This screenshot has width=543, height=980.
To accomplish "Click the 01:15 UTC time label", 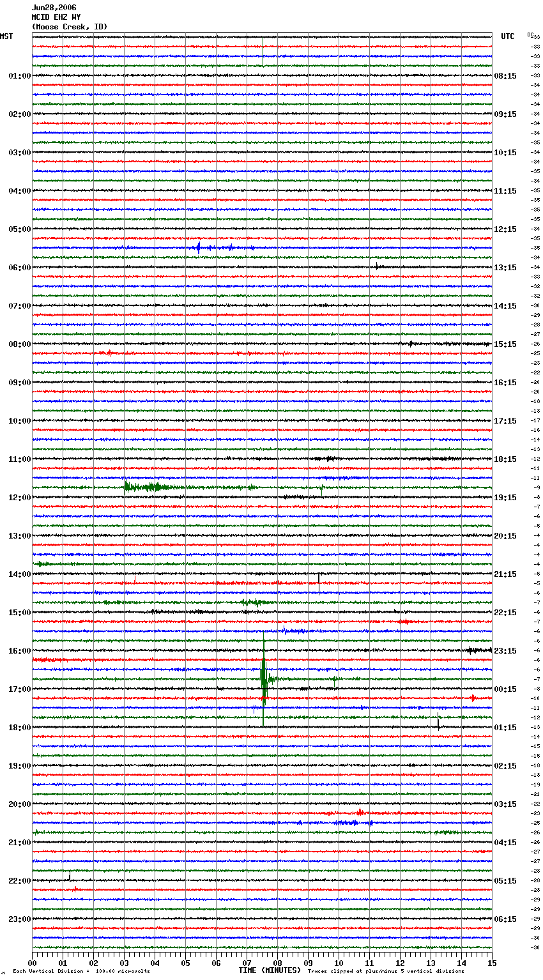I will coord(505,728).
